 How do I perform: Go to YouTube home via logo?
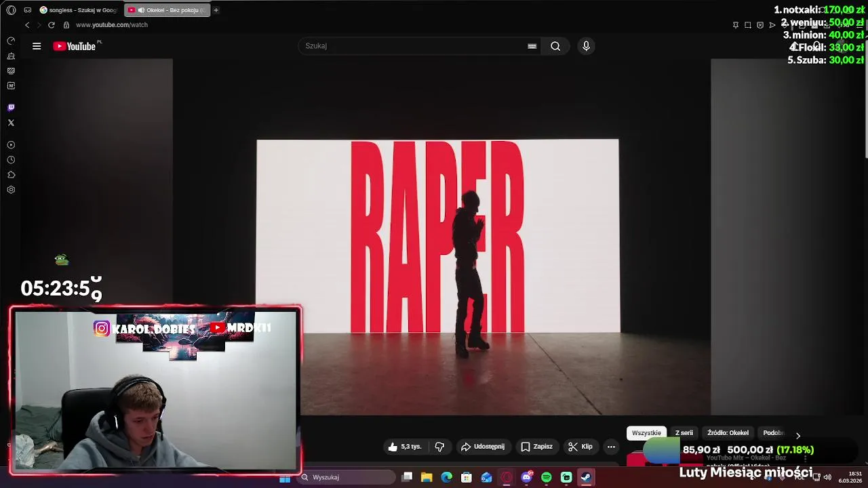tap(75, 46)
